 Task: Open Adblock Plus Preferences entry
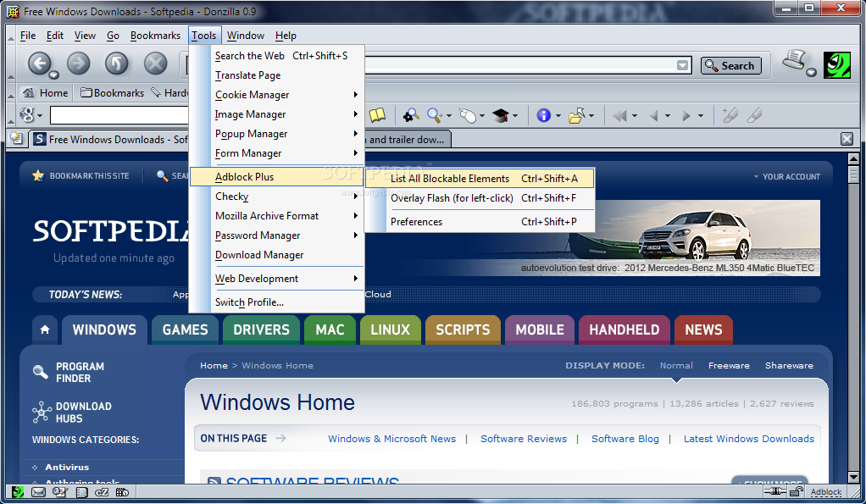(x=480, y=221)
